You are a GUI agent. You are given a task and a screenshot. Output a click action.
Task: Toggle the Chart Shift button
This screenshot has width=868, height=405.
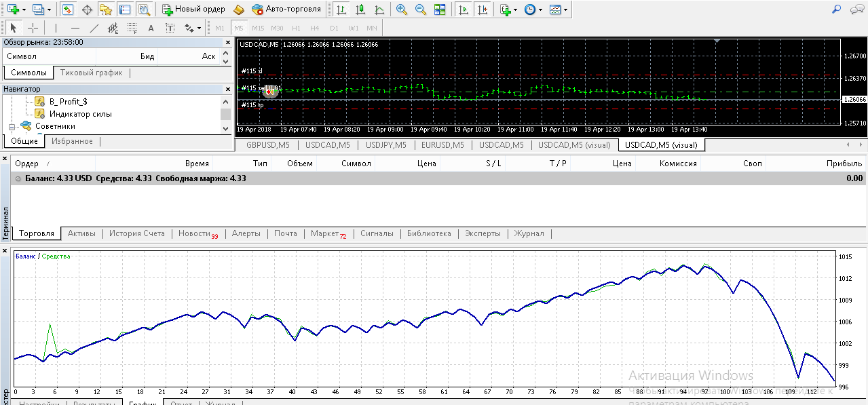(x=482, y=9)
